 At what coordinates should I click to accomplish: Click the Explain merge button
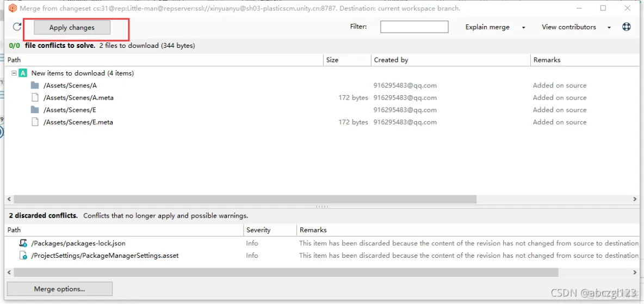tap(487, 27)
